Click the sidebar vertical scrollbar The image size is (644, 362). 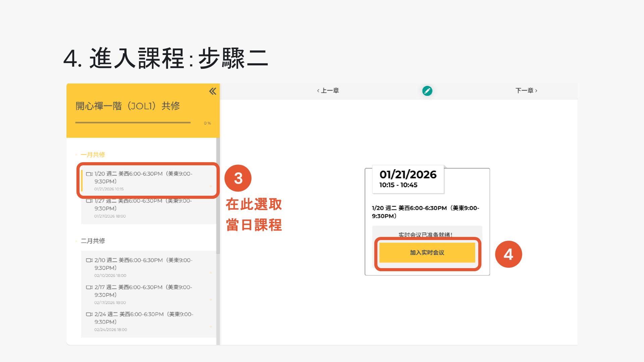point(218,194)
